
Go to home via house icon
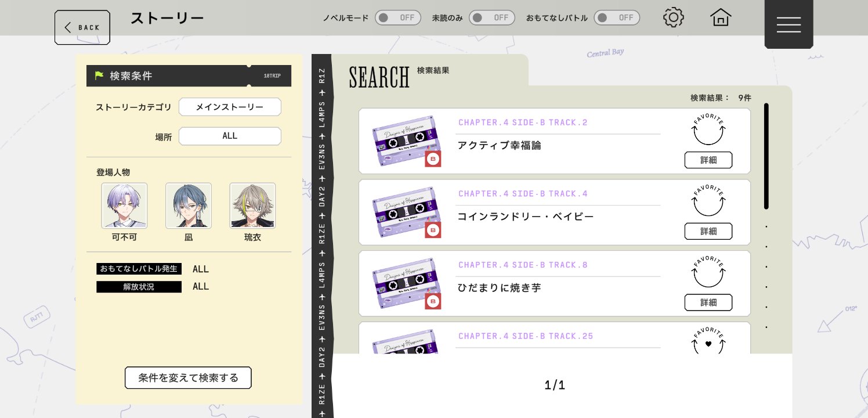(x=721, y=17)
